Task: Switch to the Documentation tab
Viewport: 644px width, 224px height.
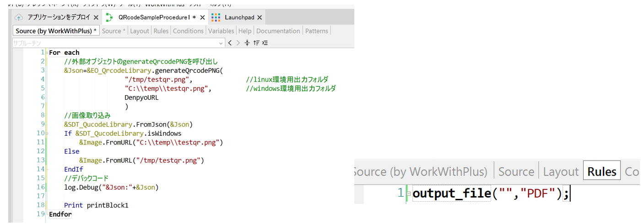Action: [278, 31]
